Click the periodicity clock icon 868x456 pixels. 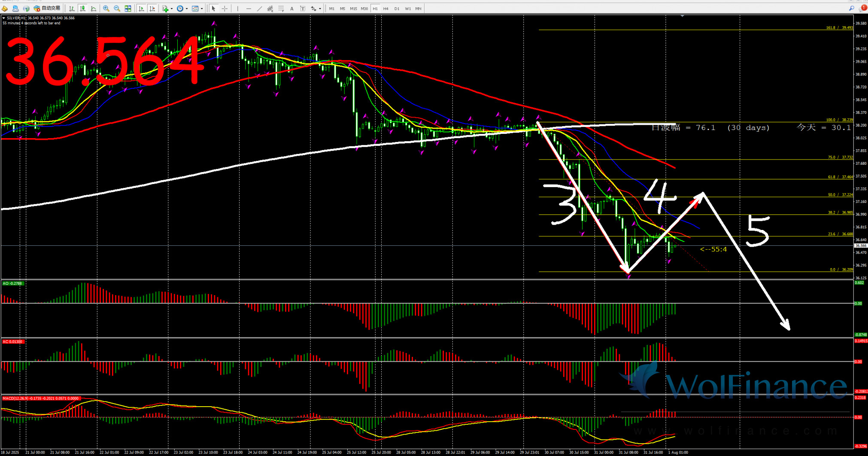point(180,9)
